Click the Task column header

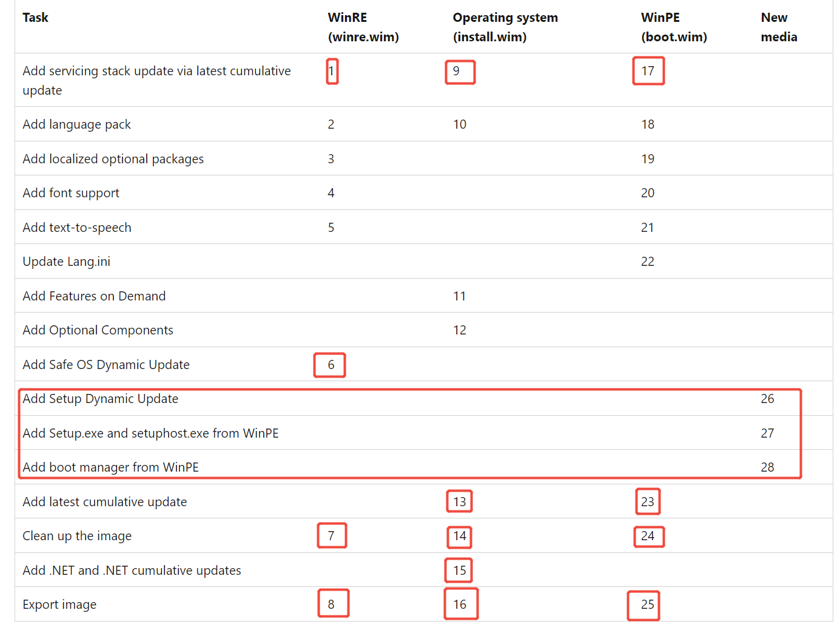pyautogui.click(x=35, y=18)
